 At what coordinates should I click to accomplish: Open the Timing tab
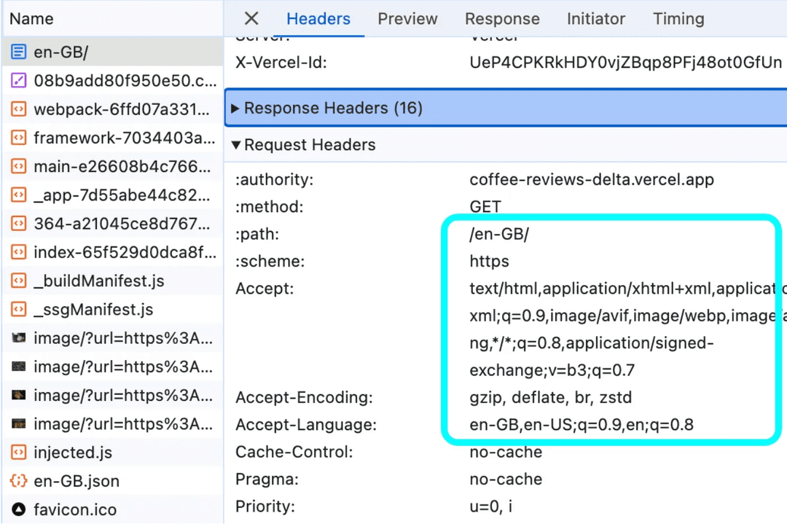[678, 19]
